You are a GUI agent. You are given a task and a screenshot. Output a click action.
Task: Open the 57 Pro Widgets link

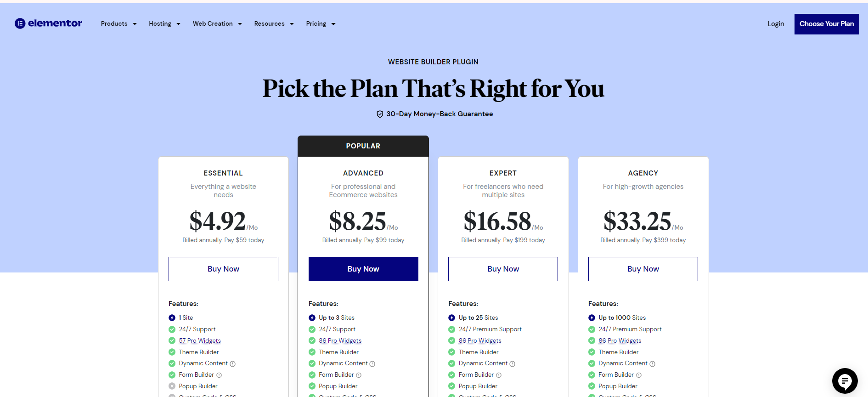click(x=200, y=340)
